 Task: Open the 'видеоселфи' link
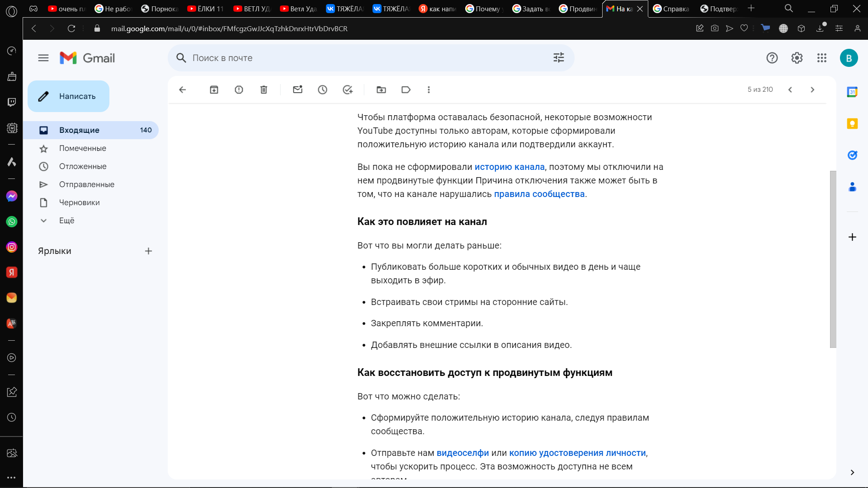click(462, 453)
